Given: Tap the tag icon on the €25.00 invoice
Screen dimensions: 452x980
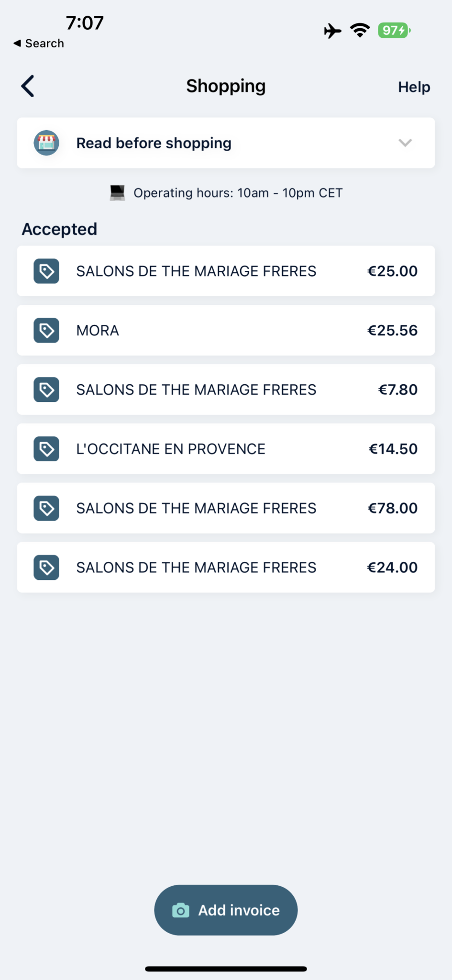Looking at the screenshot, I should [46, 271].
